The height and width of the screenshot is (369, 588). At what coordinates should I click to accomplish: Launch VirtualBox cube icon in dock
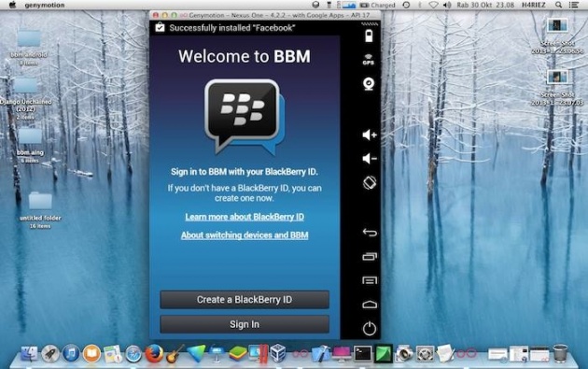[x=278, y=354]
